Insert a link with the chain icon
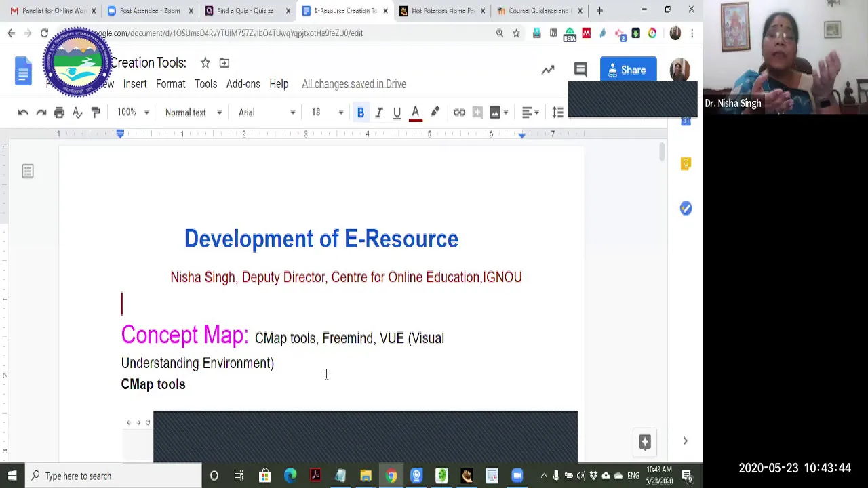 point(459,113)
